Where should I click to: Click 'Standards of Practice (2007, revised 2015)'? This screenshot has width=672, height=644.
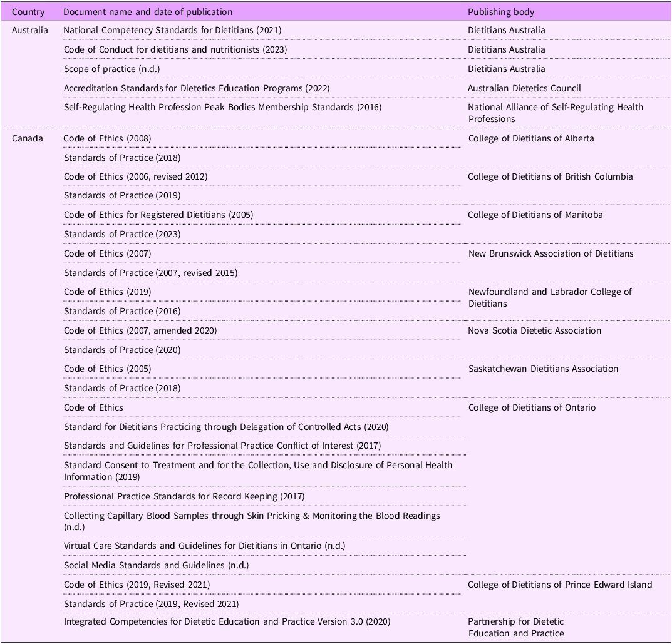(x=150, y=273)
